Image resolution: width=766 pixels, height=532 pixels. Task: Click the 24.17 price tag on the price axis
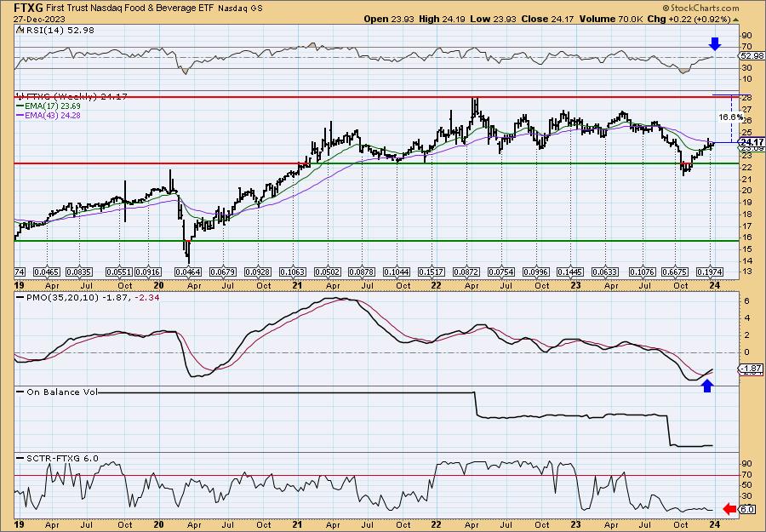752,142
